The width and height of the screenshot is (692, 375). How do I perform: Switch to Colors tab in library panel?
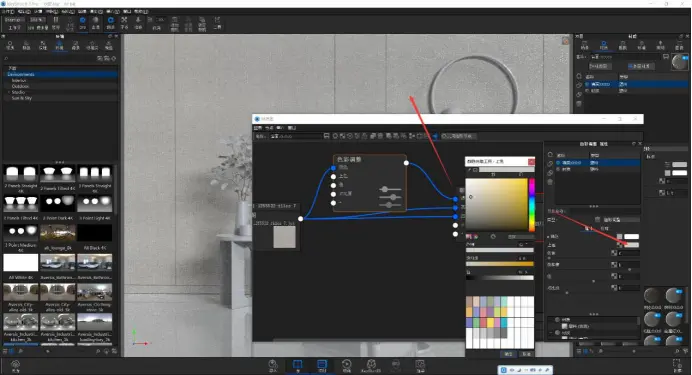tap(26, 45)
